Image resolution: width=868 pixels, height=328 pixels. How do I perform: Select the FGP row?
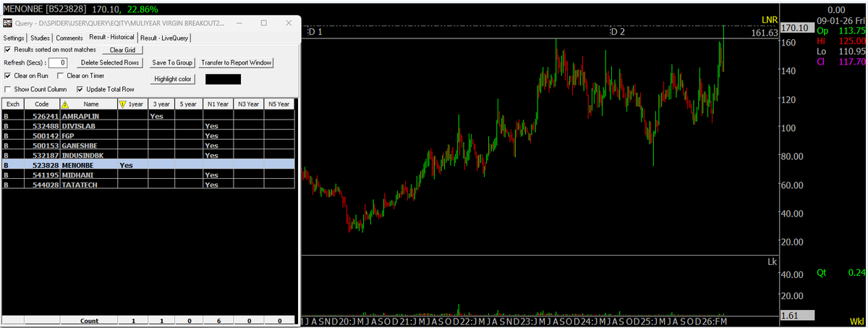point(148,135)
